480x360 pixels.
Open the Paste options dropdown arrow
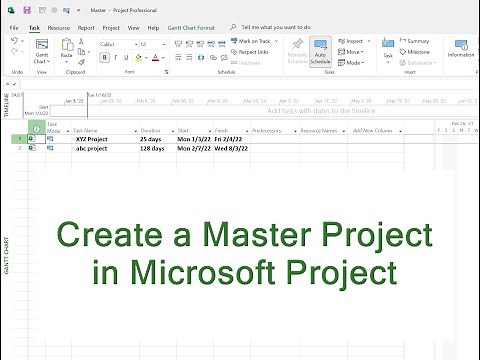pos(67,62)
